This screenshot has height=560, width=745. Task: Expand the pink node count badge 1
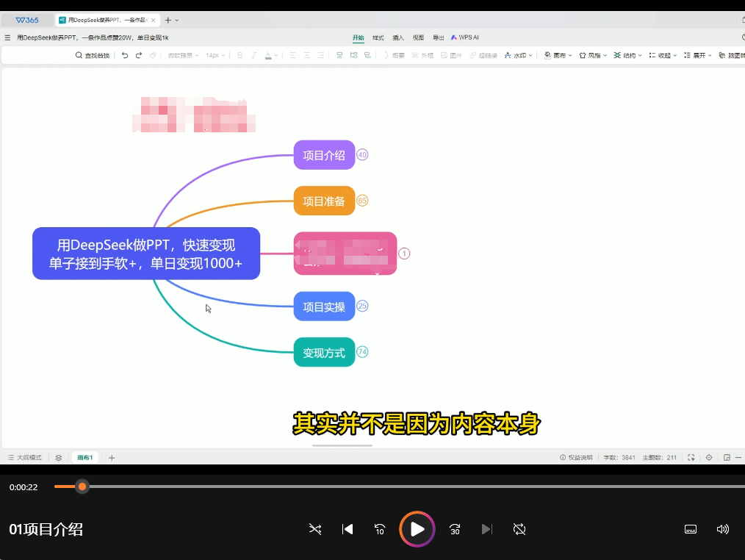point(404,254)
